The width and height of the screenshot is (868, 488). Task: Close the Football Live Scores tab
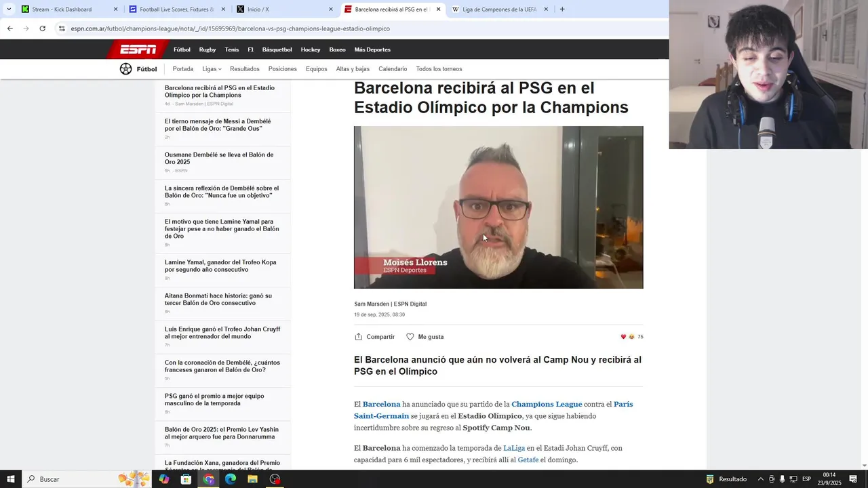[x=223, y=9]
